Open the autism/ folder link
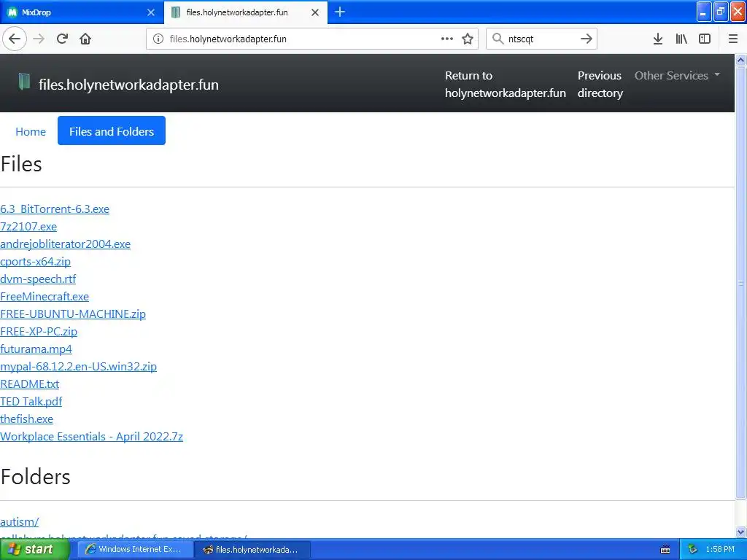Viewport: 747px width, 560px height. pos(20,522)
